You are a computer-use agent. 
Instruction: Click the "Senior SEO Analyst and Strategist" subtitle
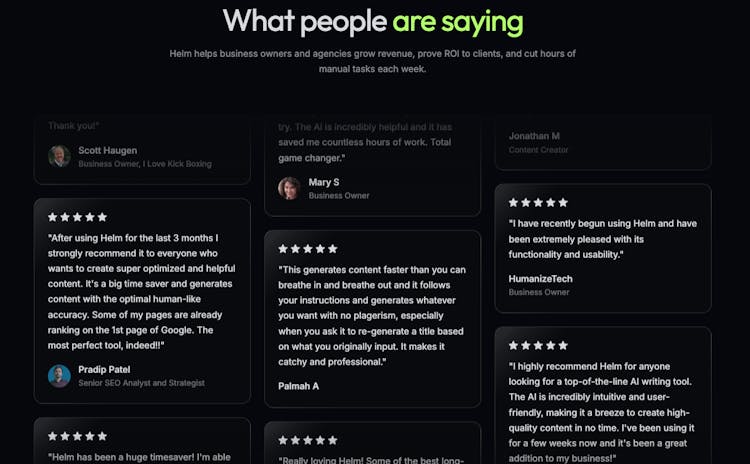(142, 383)
